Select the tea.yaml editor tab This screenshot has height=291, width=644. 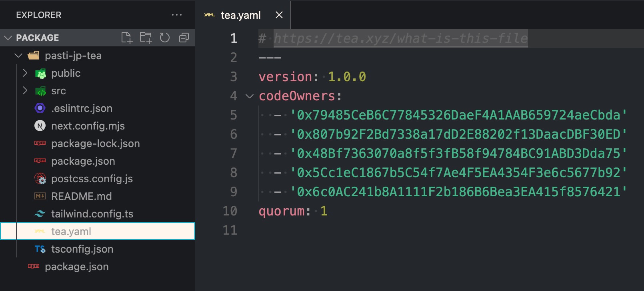coord(243,15)
